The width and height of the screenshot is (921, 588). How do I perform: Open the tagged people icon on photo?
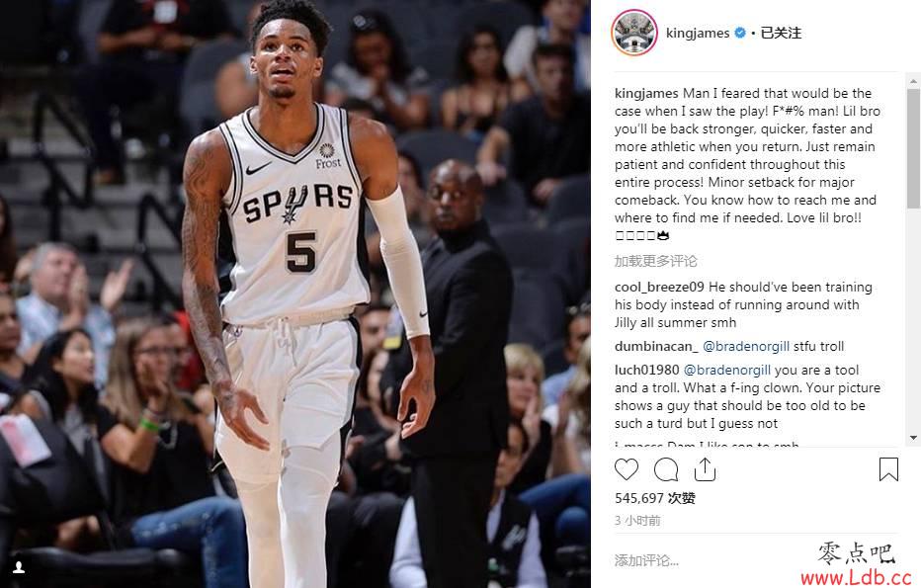tap(19, 567)
